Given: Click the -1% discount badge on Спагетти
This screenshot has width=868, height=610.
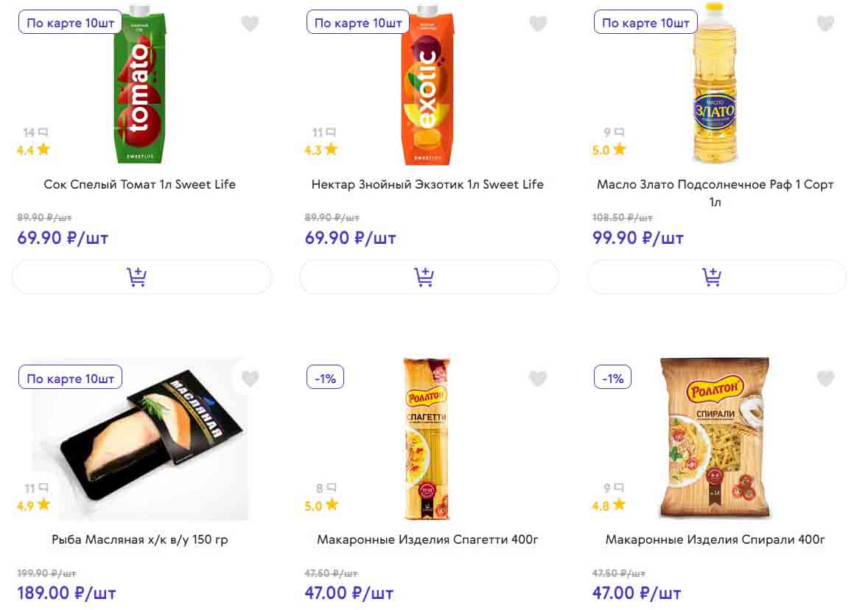Looking at the screenshot, I should click(325, 378).
